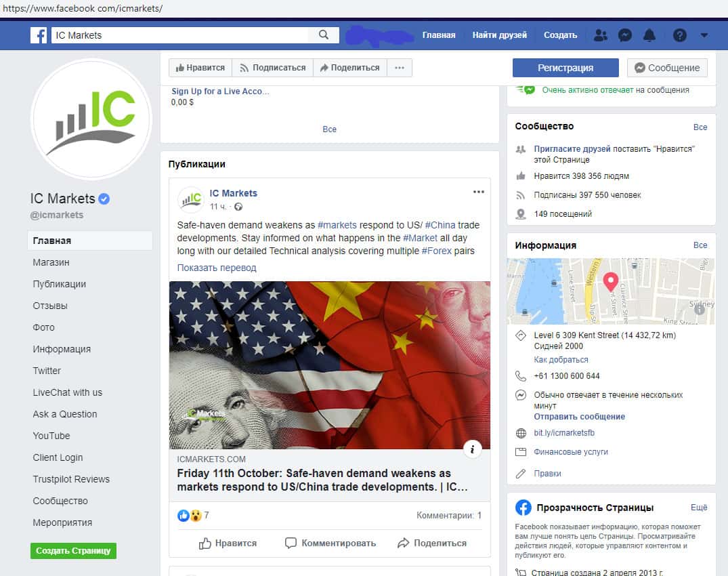728x576 pixels.
Task: Open LiveChat with us sidebar item
Action: 67,392
